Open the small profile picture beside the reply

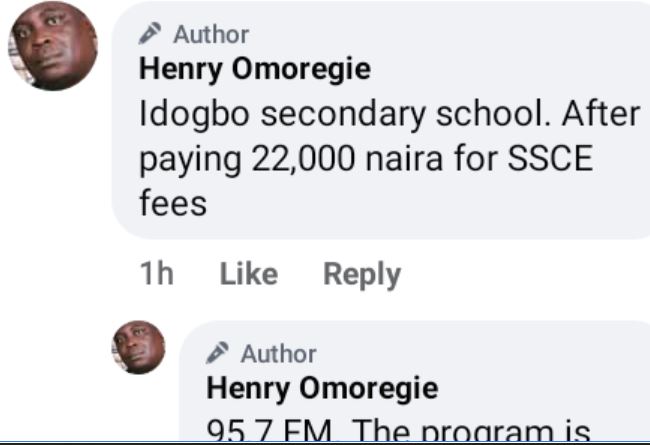pyautogui.click(x=138, y=347)
